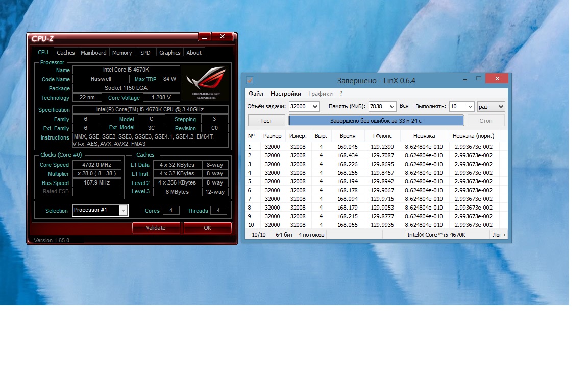Click the ГФлопс column header
Screen dimensions: 588x368
pos(382,136)
